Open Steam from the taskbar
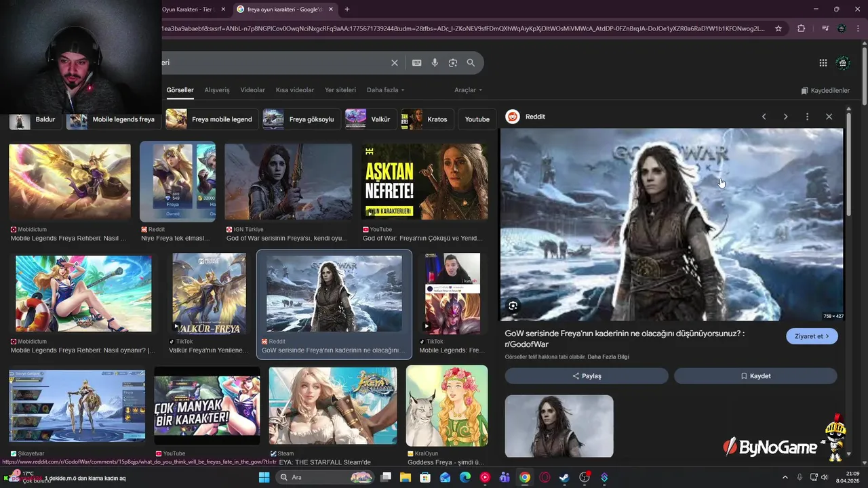Screen dimensions: 868x488 [564, 477]
